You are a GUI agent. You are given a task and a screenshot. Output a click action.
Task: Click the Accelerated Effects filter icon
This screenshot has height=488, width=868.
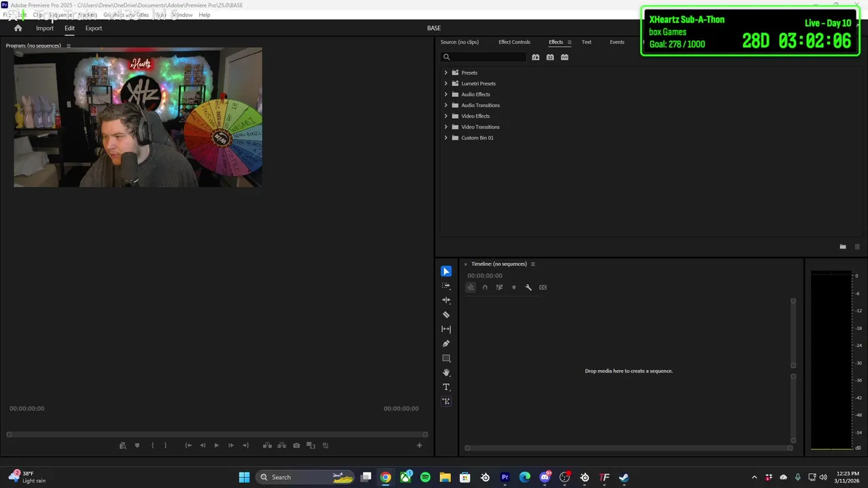coord(536,58)
